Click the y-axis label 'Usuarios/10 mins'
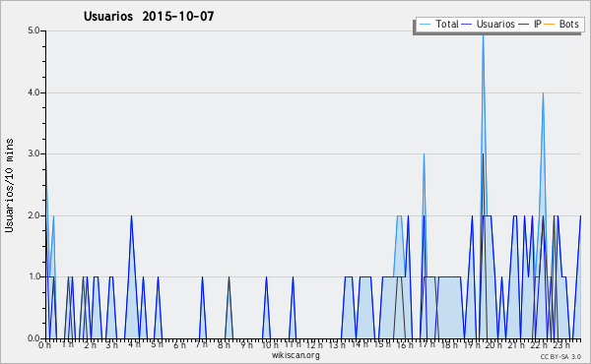This screenshot has height=364, width=591. click(x=9, y=186)
